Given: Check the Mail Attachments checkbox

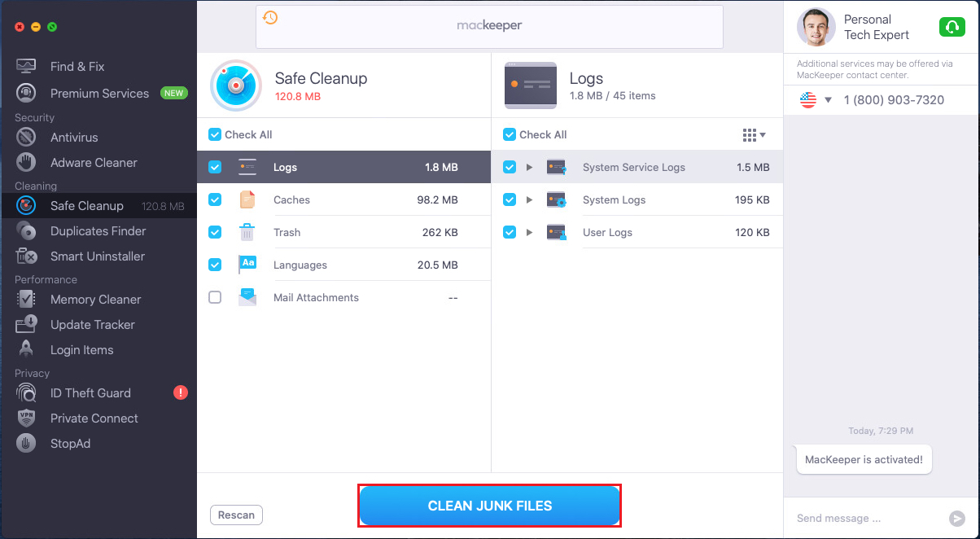Looking at the screenshot, I should coord(215,297).
